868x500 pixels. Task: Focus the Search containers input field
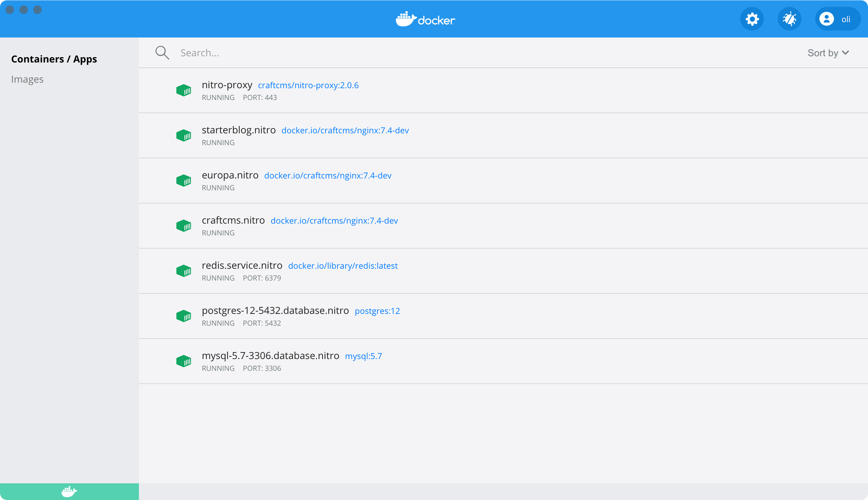[486, 53]
